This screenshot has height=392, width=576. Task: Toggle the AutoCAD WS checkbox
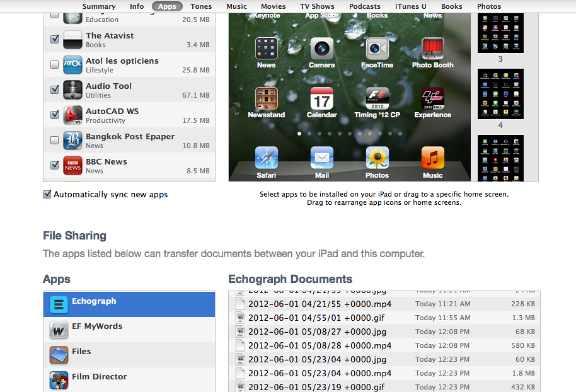click(54, 115)
